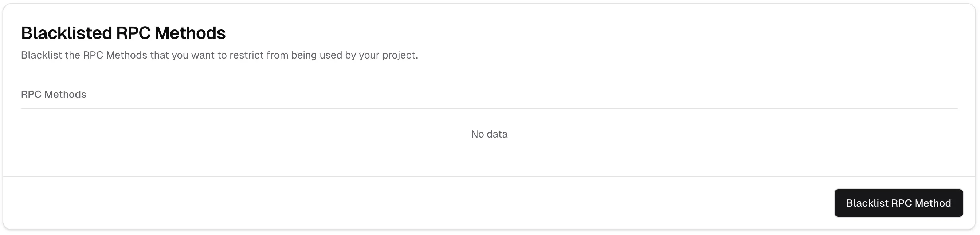Click the footer separator line above the button
The height and width of the screenshot is (235, 980).
click(489, 176)
